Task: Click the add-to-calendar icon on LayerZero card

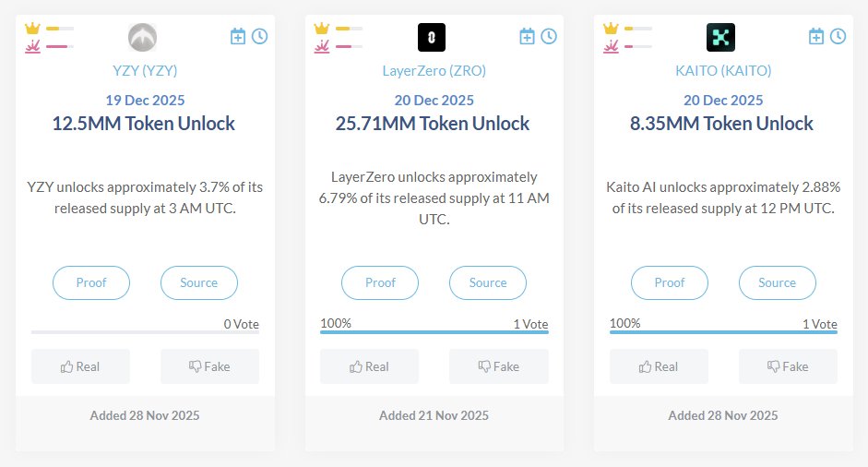Action: coord(527,36)
